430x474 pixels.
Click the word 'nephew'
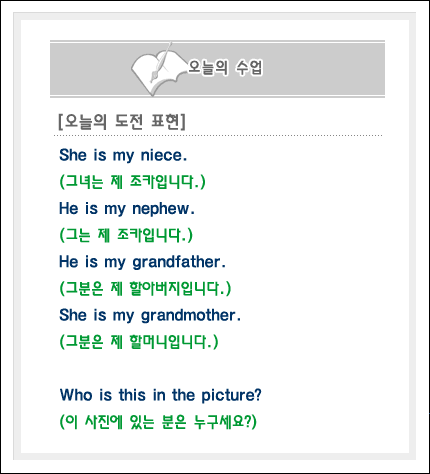163,209
